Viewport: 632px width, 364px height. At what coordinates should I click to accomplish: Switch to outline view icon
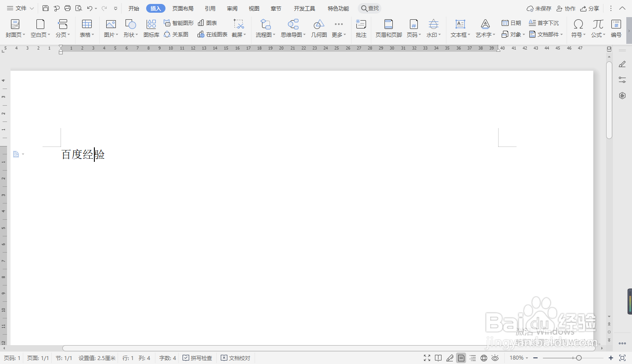pos(473,358)
